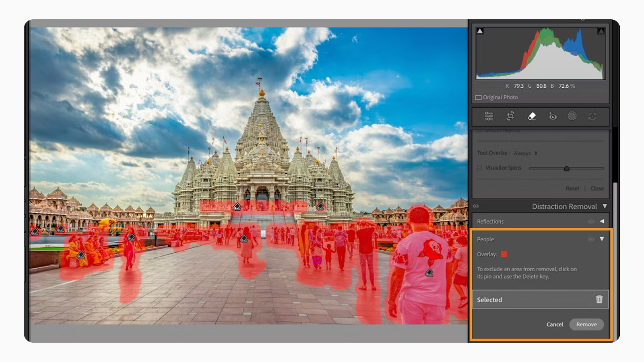Select the Remove eraser tool
The width and height of the screenshot is (644, 362).
(531, 116)
